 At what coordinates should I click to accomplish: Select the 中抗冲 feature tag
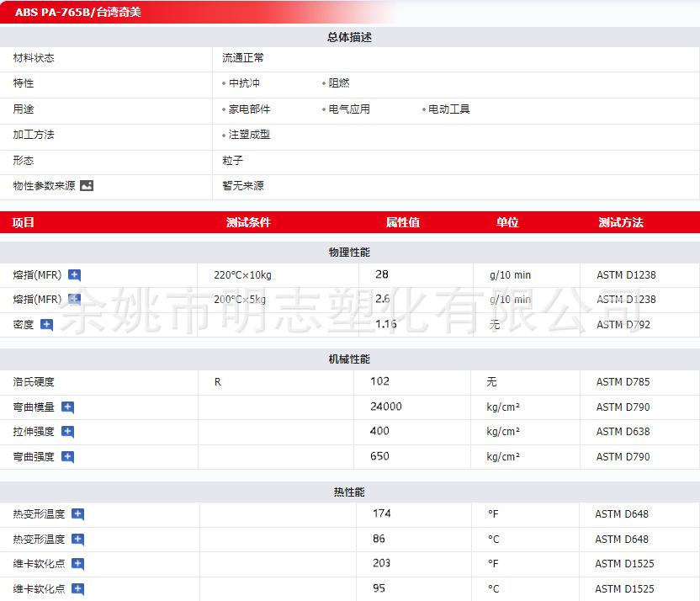244,83
